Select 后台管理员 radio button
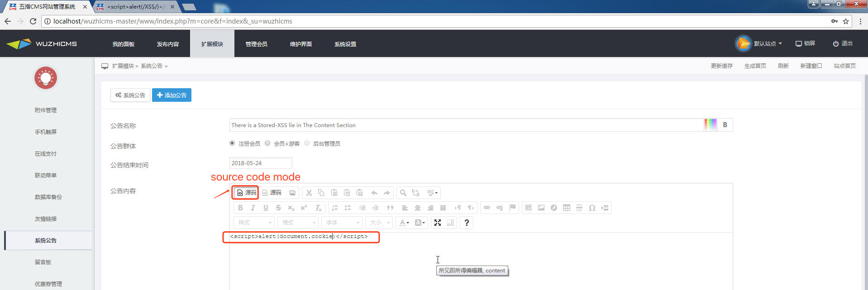Image resolution: width=868 pixels, height=290 pixels. coord(307,143)
